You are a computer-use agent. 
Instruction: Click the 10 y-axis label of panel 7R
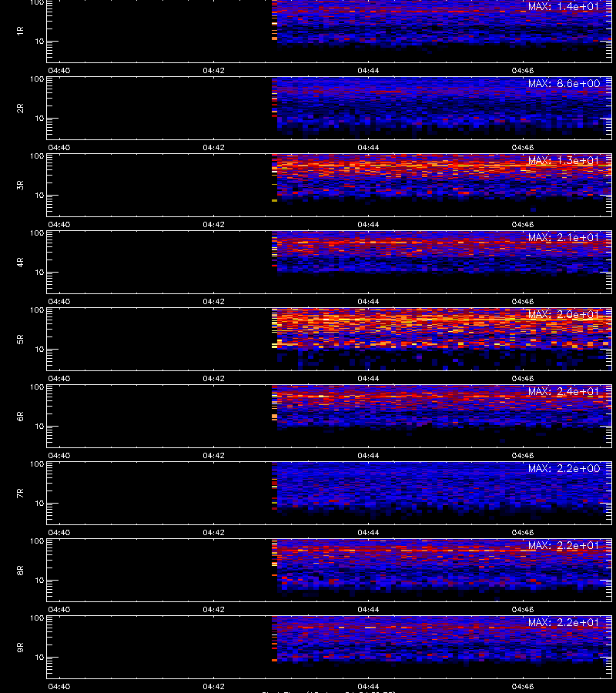pyautogui.click(x=39, y=504)
